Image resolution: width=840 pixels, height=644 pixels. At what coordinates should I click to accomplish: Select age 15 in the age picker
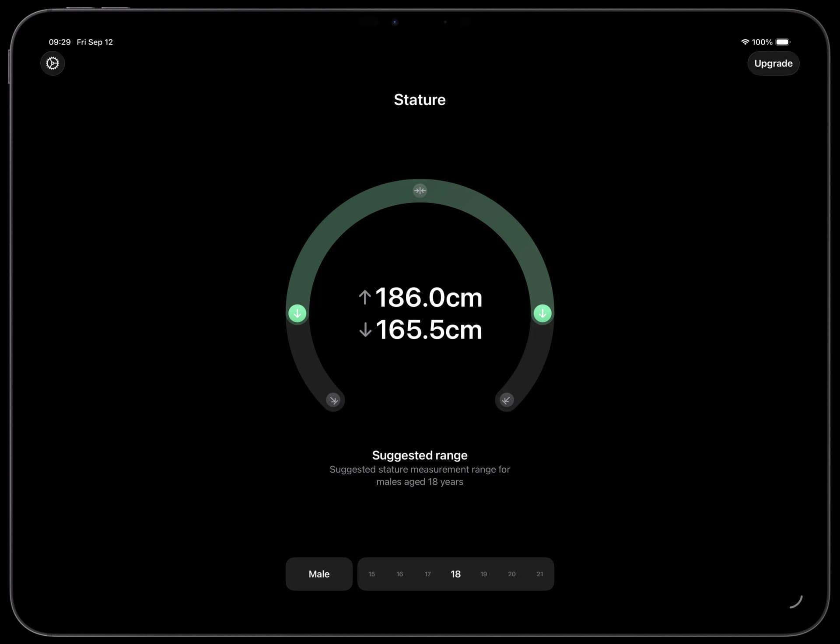371,574
